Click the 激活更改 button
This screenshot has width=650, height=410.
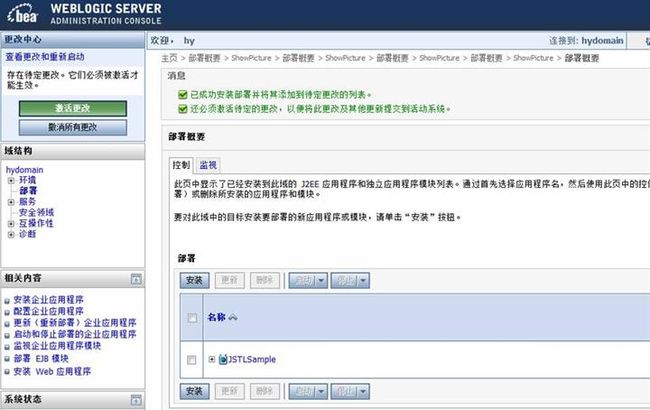pyautogui.click(x=73, y=108)
